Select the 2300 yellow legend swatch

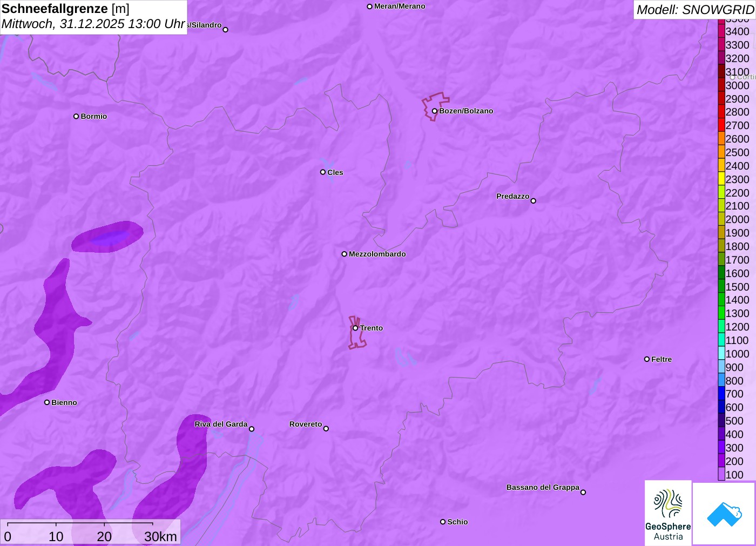pyautogui.click(x=721, y=179)
